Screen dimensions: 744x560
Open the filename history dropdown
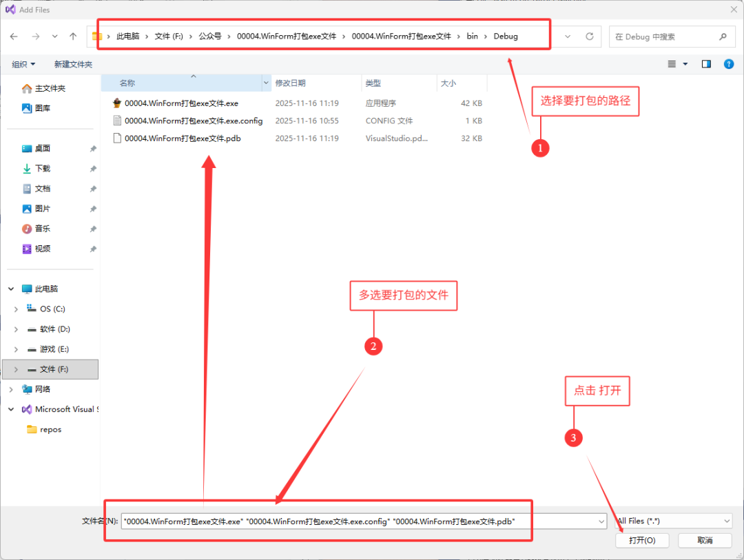(x=601, y=521)
